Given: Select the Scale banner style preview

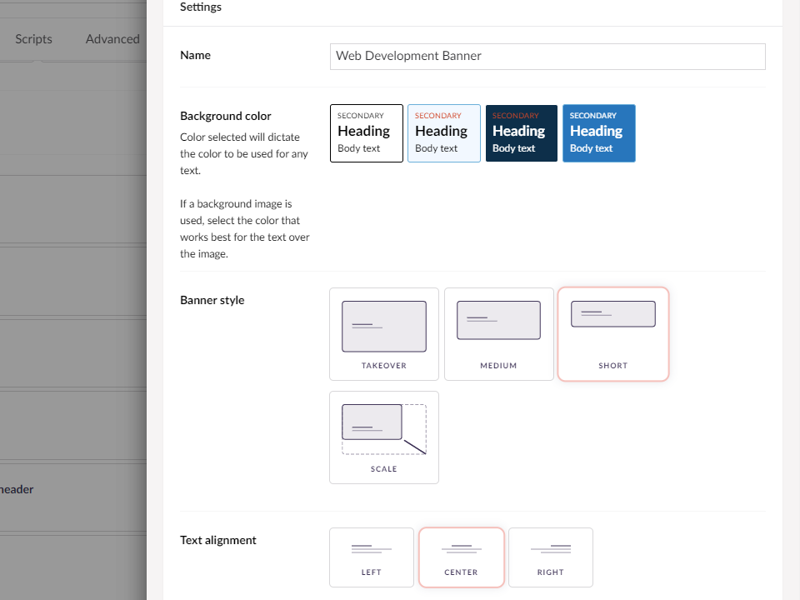Looking at the screenshot, I should coord(384,437).
